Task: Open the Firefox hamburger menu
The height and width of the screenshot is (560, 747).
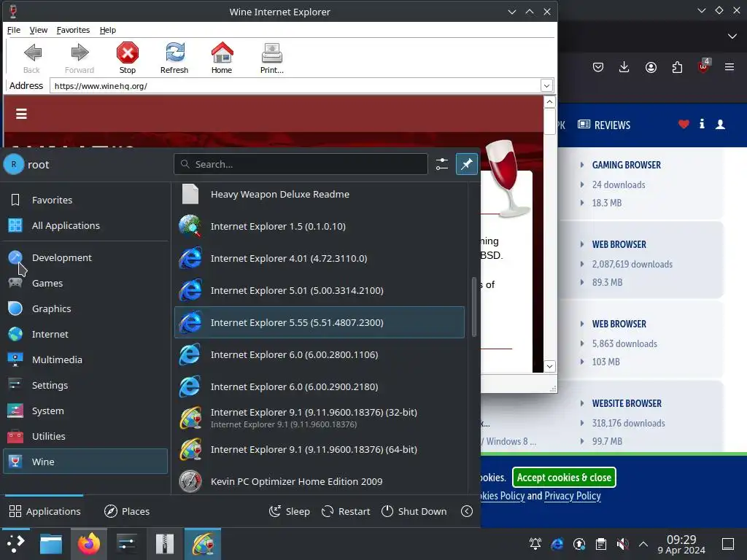Action: (x=729, y=67)
